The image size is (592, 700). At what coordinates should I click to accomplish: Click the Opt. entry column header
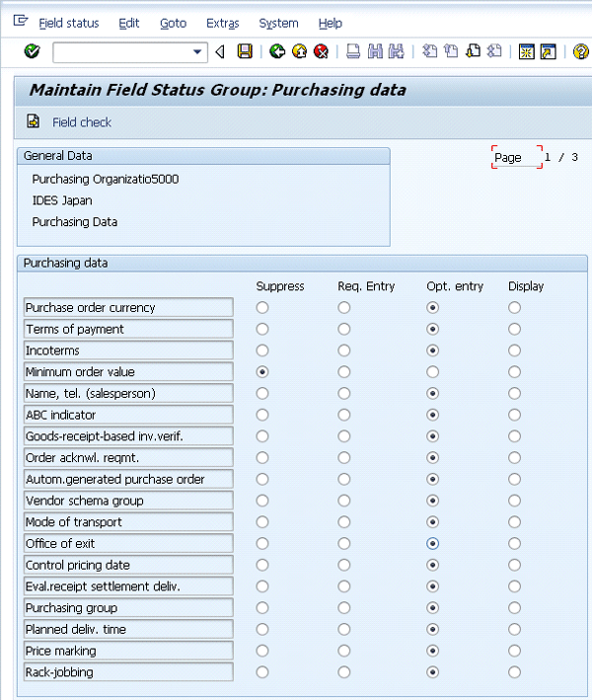pos(455,286)
